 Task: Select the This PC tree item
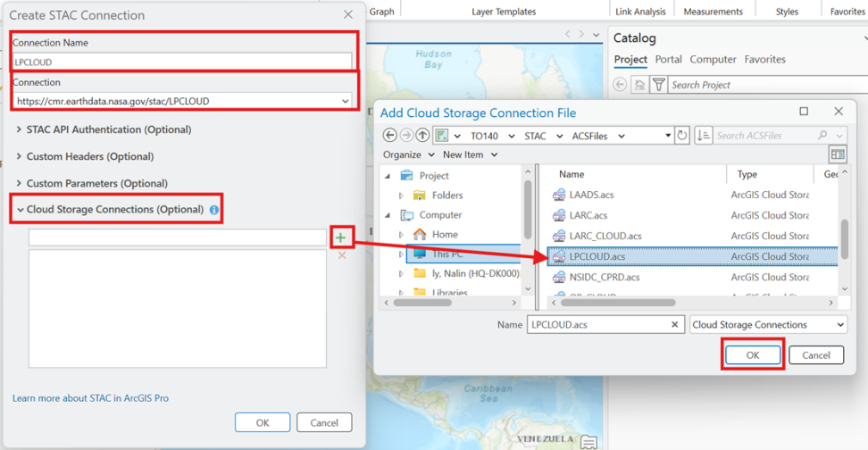tap(463, 254)
